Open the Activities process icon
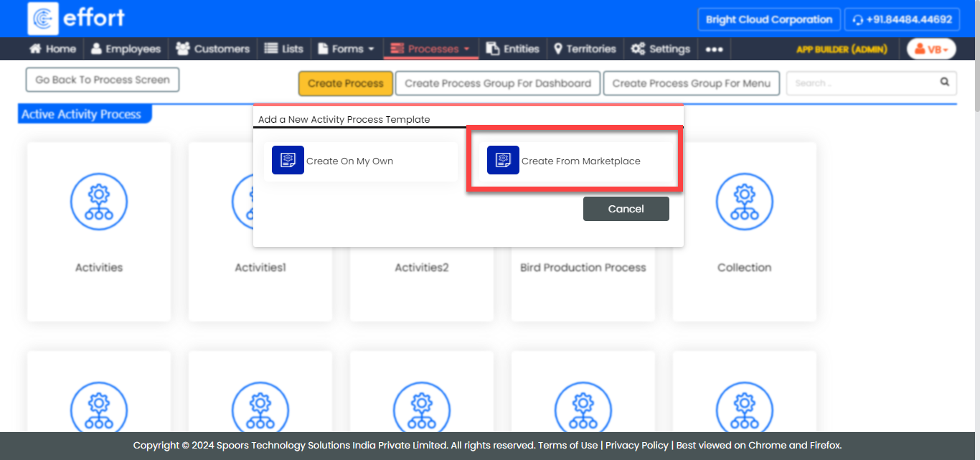The height and width of the screenshot is (460, 980). 99,202
